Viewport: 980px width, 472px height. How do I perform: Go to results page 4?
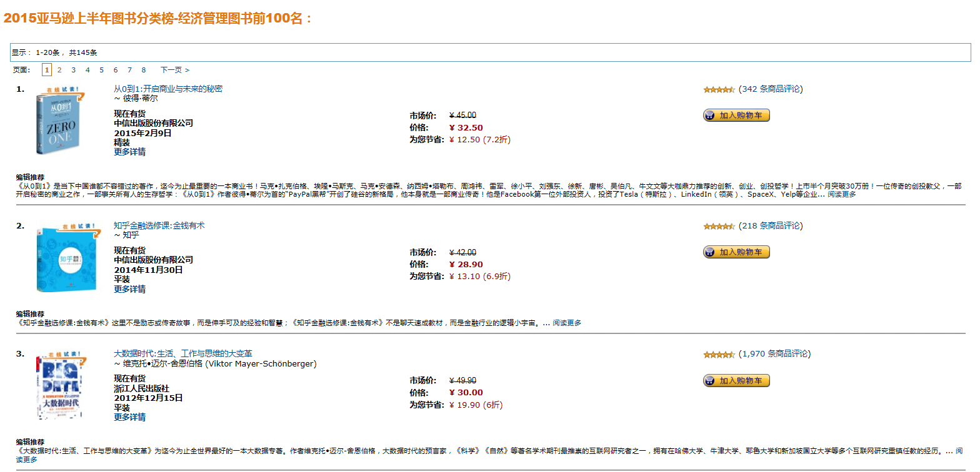(x=87, y=70)
